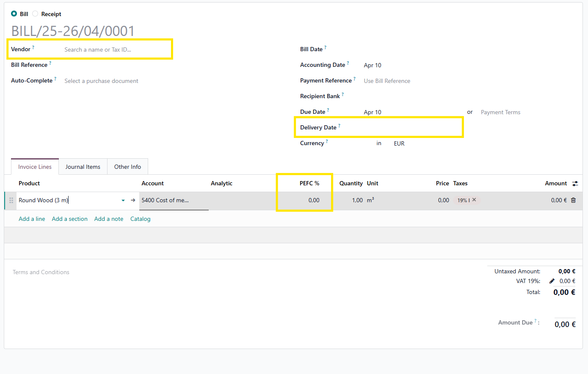
Task: Show help tooltip next to Vendor label
Action: 33,47
